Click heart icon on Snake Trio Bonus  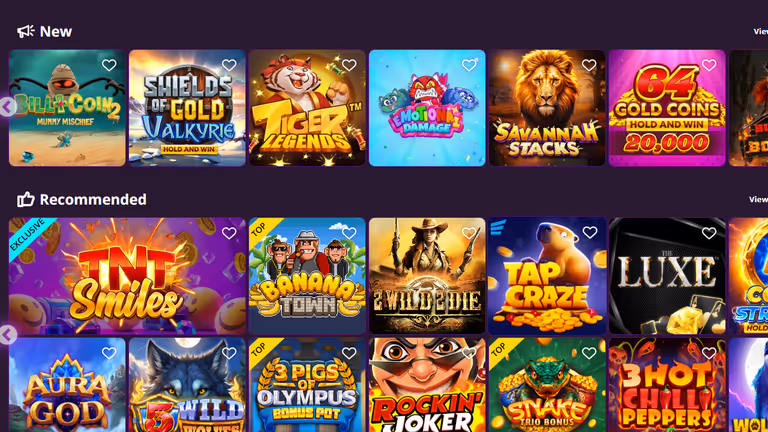pyautogui.click(x=589, y=353)
